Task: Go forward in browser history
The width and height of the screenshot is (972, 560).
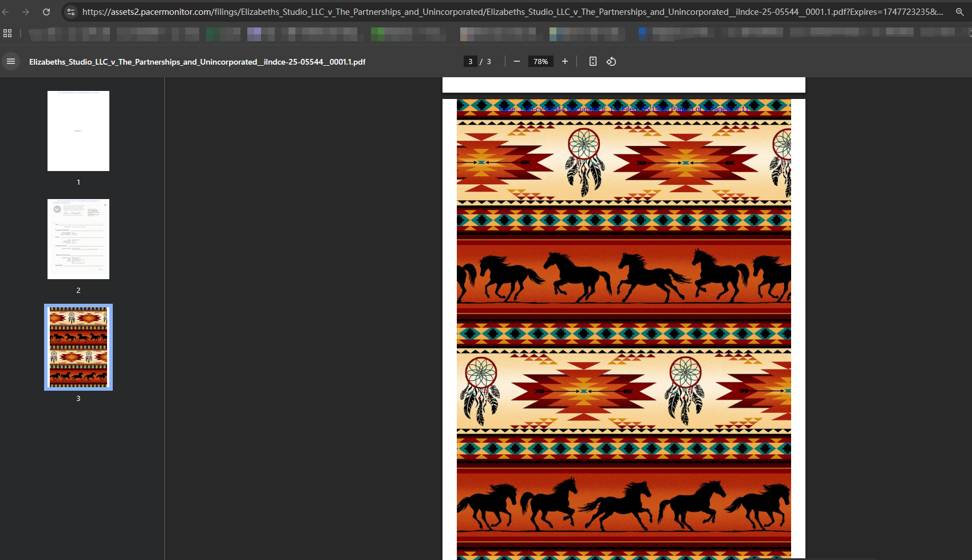Action: point(26,11)
